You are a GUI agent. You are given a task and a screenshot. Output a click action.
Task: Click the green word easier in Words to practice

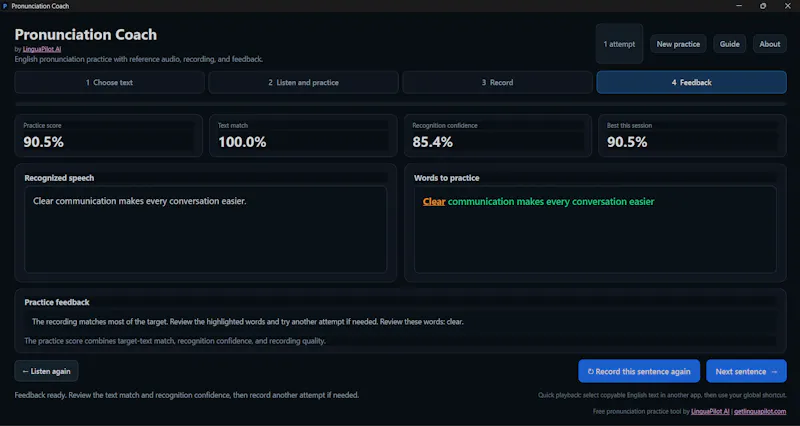tap(641, 202)
